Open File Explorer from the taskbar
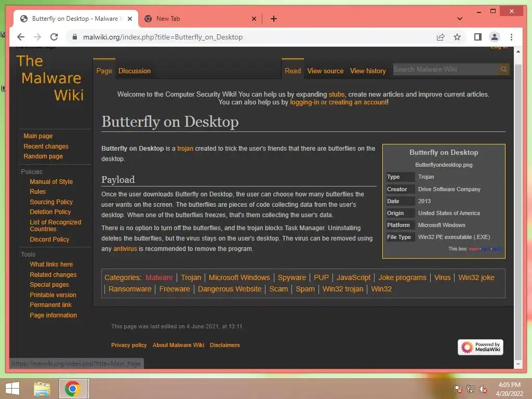Viewport: 532px width, 399px height. tap(42, 389)
